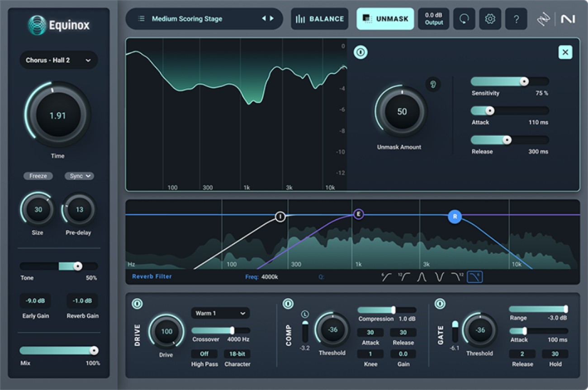588x390 pixels.
Task: Click the 18-bit Character button
Action: click(x=237, y=354)
